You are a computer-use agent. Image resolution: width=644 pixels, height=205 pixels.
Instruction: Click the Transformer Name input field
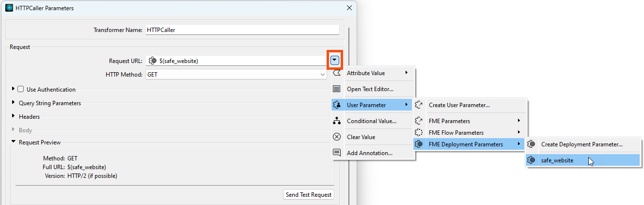[x=242, y=30]
